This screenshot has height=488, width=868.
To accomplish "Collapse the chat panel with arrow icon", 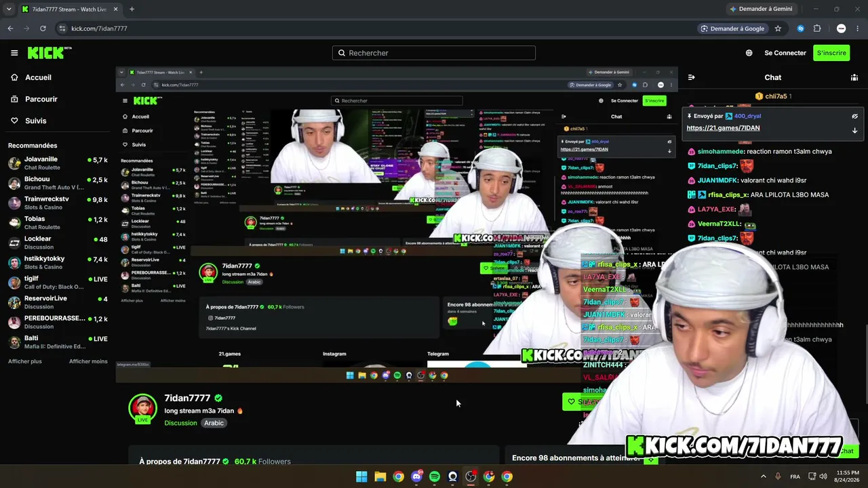I will [691, 77].
